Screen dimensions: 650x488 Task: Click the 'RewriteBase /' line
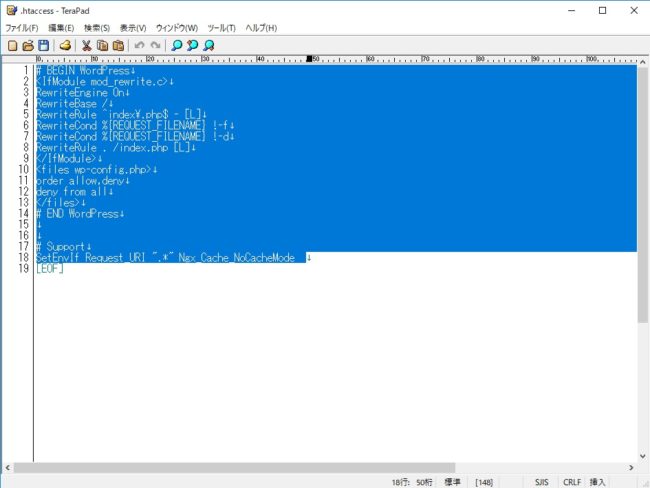(74, 104)
